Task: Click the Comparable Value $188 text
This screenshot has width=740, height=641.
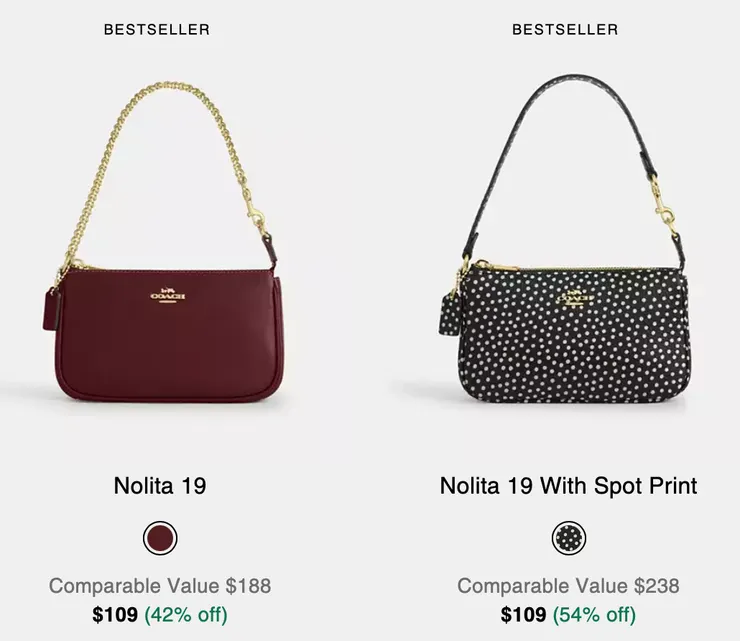Action: pyautogui.click(x=160, y=586)
